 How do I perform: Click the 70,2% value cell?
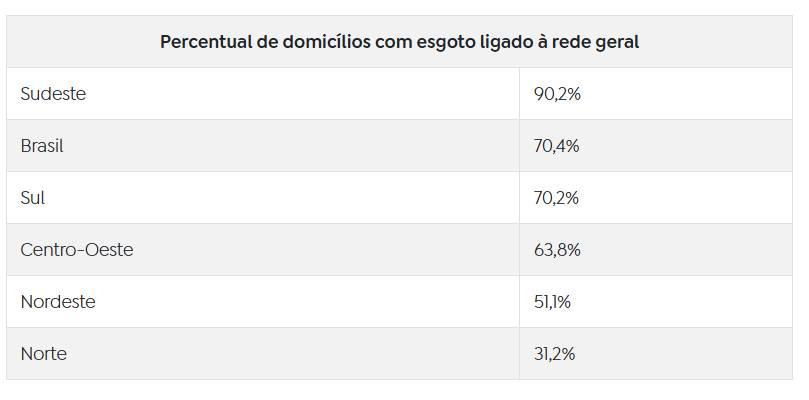coord(556,198)
